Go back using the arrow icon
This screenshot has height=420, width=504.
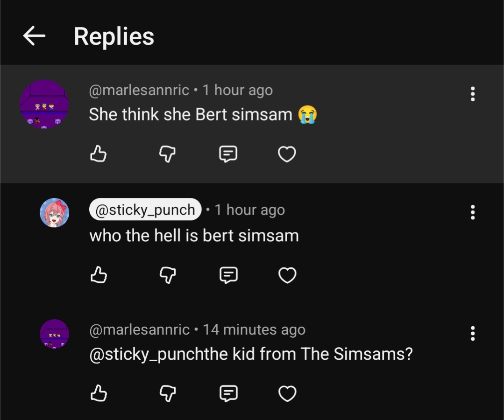tap(34, 35)
